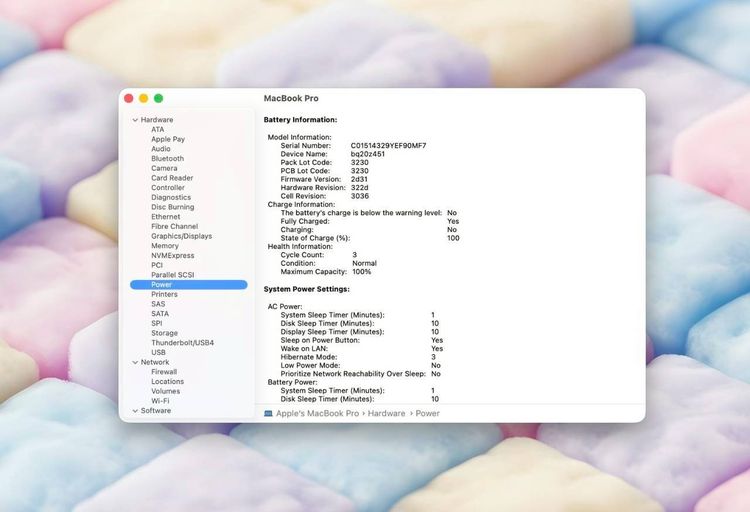The height and width of the screenshot is (512, 750).
Task: Select the highlighted Power entry
Action: tap(188, 285)
